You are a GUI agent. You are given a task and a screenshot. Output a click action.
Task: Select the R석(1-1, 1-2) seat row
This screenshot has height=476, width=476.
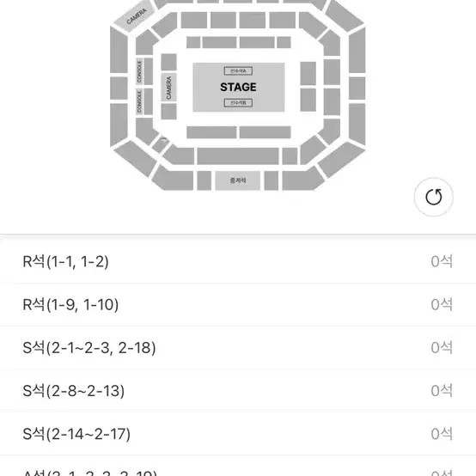coord(238,261)
